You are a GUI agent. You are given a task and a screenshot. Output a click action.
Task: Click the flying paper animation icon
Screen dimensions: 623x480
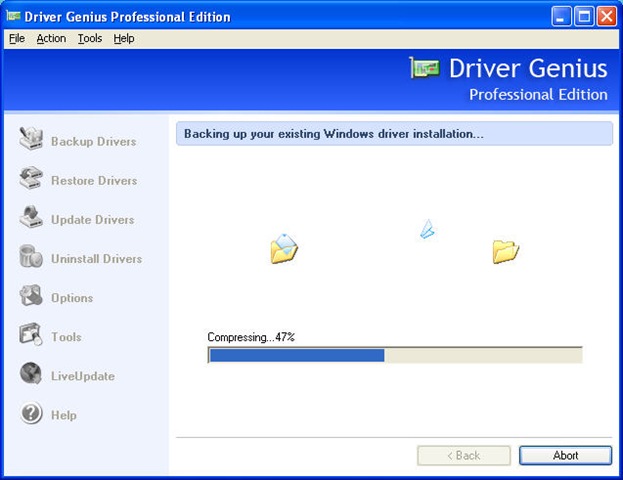(x=427, y=229)
